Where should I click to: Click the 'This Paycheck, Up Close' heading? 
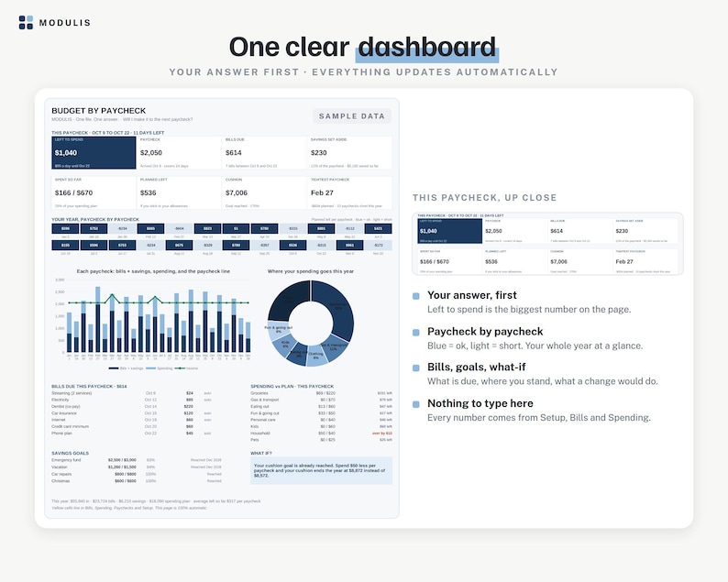(x=484, y=198)
